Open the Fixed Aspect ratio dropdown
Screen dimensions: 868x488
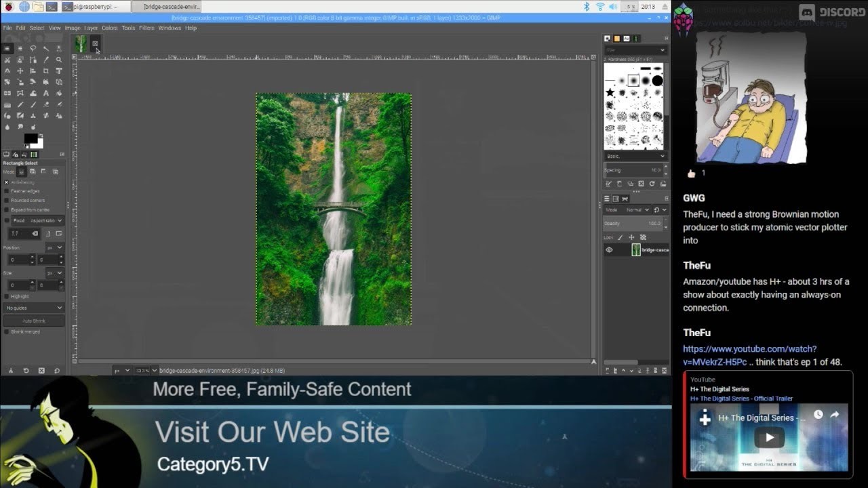point(38,220)
